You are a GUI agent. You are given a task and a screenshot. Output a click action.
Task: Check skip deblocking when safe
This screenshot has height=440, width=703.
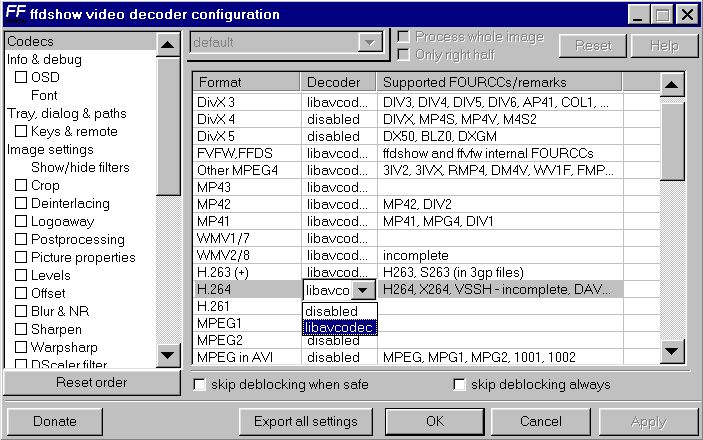[x=199, y=384]
